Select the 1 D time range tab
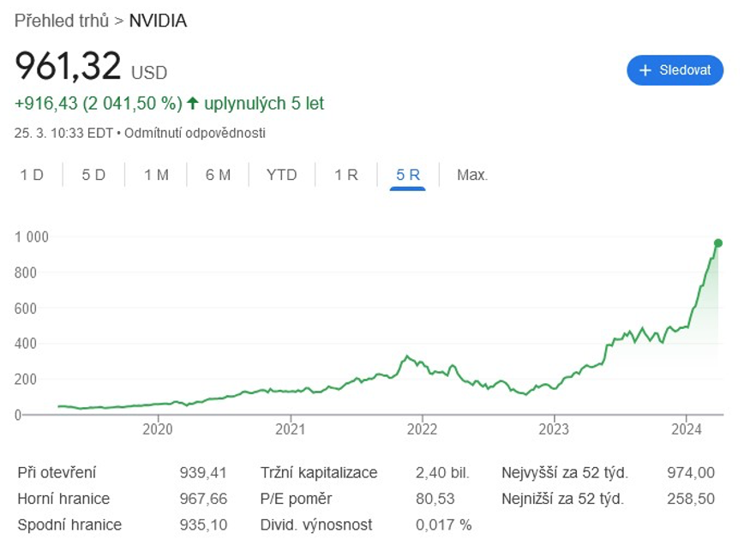This screenshot has height=545, width=756. coord(32,175)
